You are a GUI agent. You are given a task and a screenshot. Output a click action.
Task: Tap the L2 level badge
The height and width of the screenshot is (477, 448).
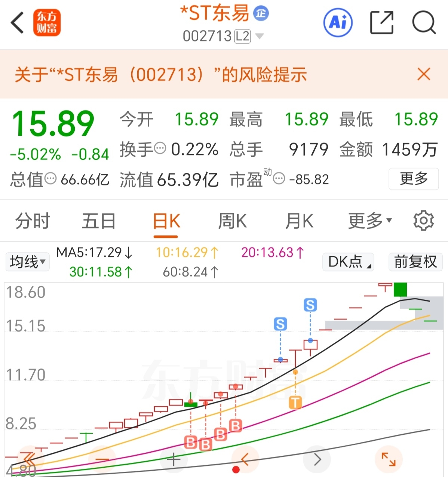pyautogui.click(x=242, y=36)
